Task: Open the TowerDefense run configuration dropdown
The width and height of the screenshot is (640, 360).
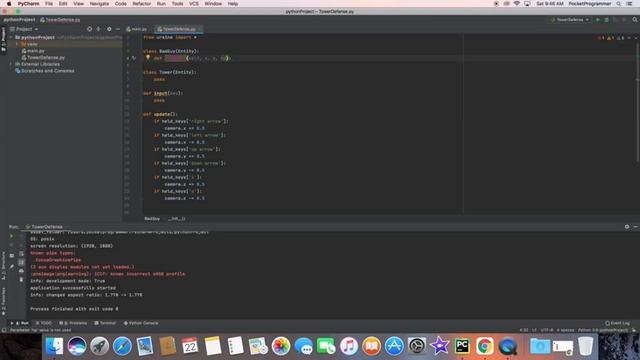Action: click(570, 20)
